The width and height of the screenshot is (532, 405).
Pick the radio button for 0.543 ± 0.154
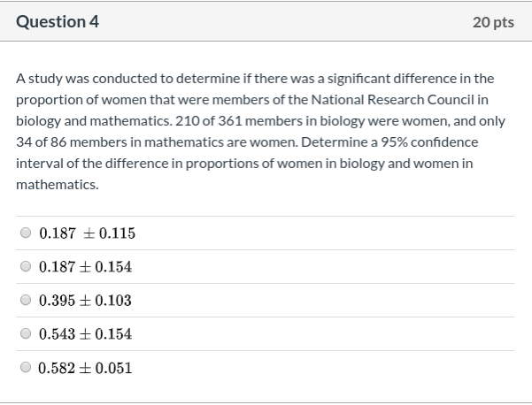26,334
